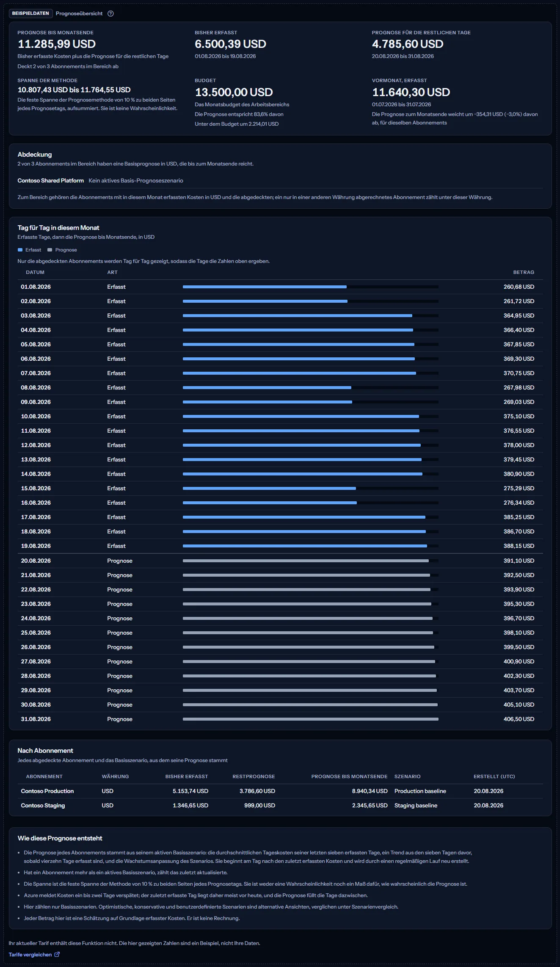
Task: Click the SZENARIO column header
Action: coord(408,776)
